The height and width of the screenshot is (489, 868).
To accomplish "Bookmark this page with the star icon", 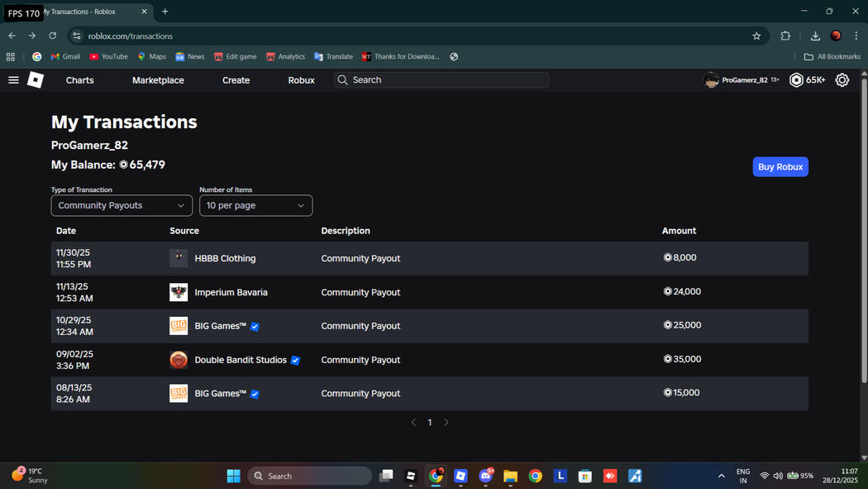I will (756, 36).
